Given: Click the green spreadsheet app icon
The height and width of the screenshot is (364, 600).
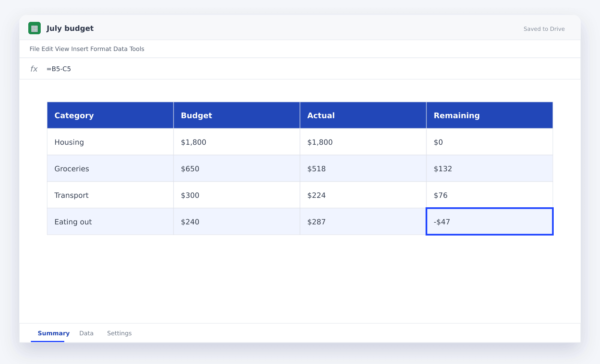Looking at the screenshot, I should point(34,28).
